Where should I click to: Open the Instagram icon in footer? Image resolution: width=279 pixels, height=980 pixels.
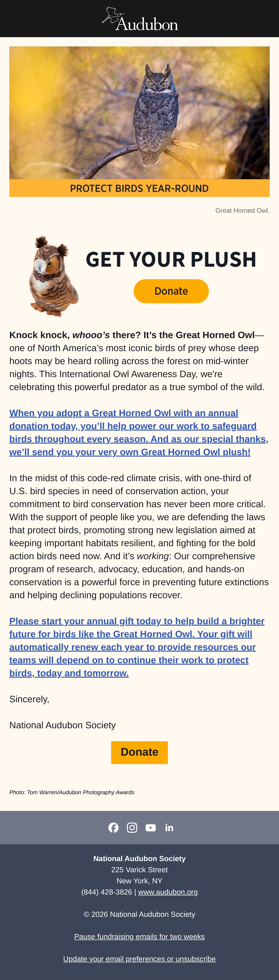tap(132, 827)
